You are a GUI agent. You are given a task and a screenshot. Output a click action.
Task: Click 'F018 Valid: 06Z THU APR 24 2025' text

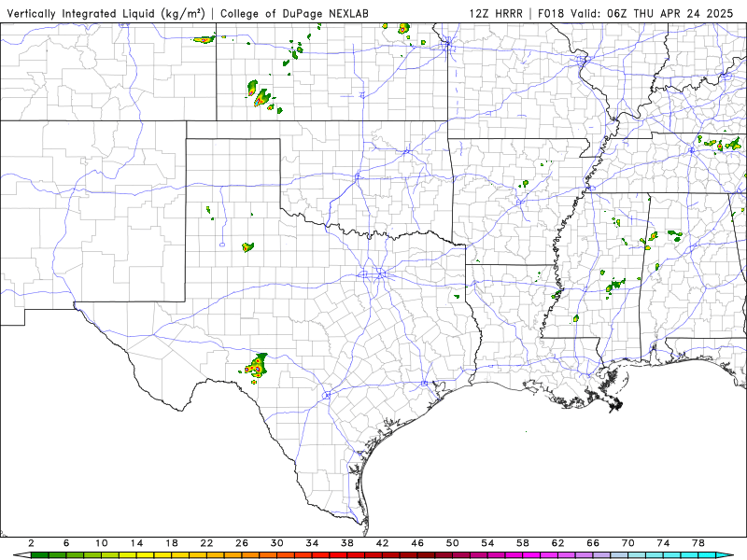pyautogui.click(x=636, y=14)
